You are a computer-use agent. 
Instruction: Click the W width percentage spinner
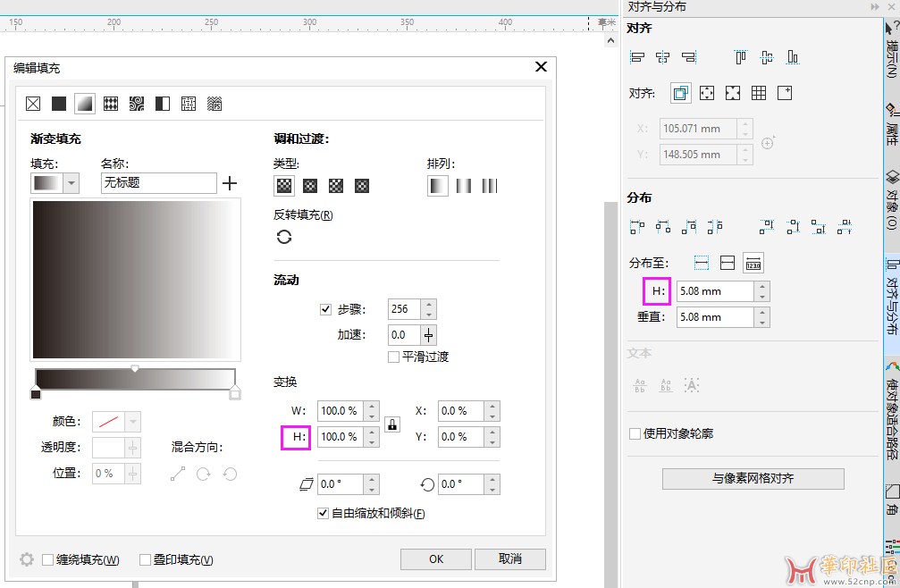pyautogui.click(x=372, y=411)
